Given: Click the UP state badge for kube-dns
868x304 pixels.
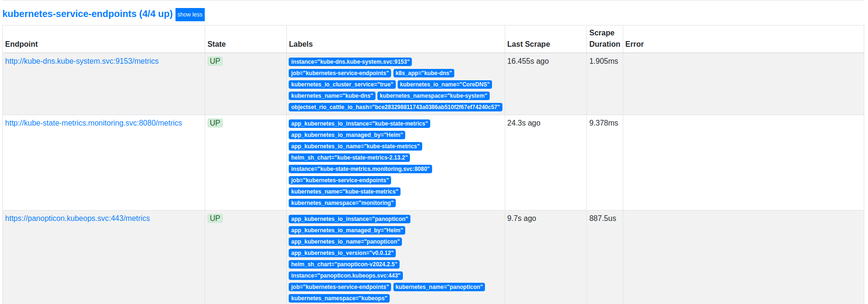Looking at the screenshot, I should tap(215, 61).
